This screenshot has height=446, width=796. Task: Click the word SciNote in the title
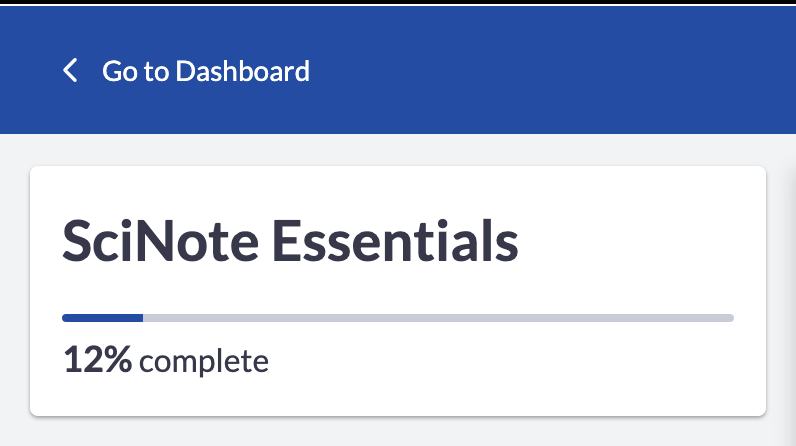(156, 242)
